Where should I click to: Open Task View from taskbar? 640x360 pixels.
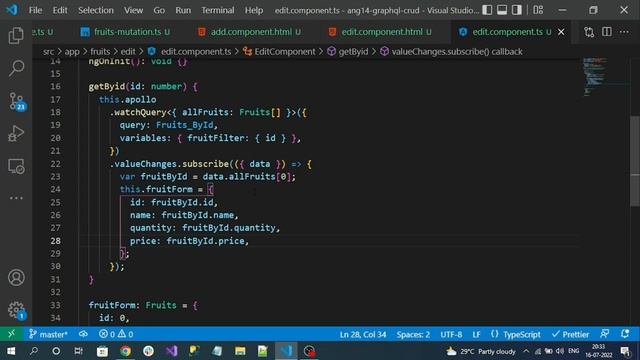(78, 351)
